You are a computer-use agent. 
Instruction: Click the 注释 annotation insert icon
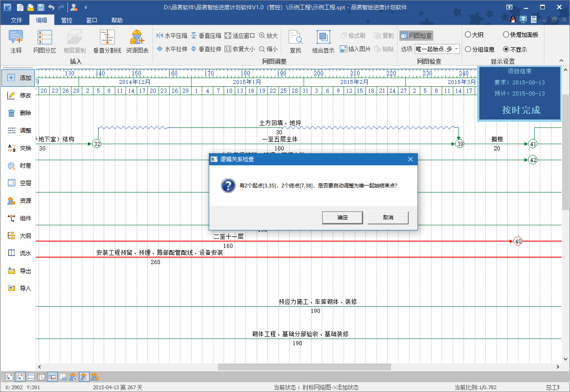(x=16, y=41)
